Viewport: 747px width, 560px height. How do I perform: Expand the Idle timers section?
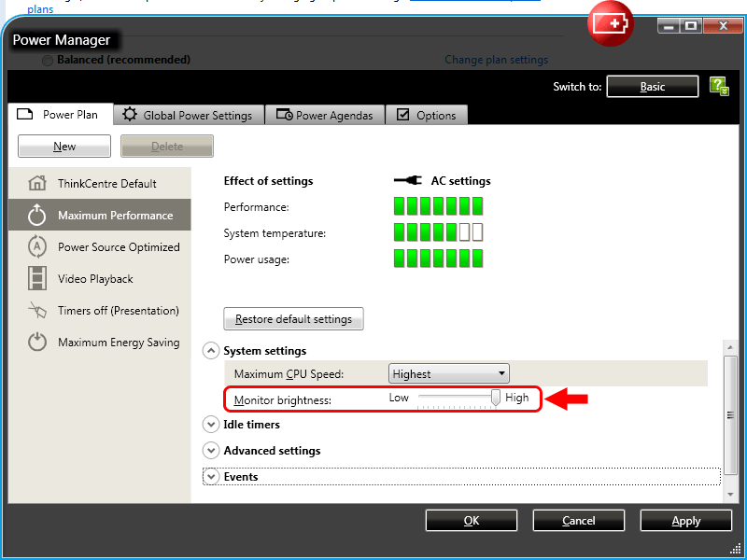(x=211, y=425)
